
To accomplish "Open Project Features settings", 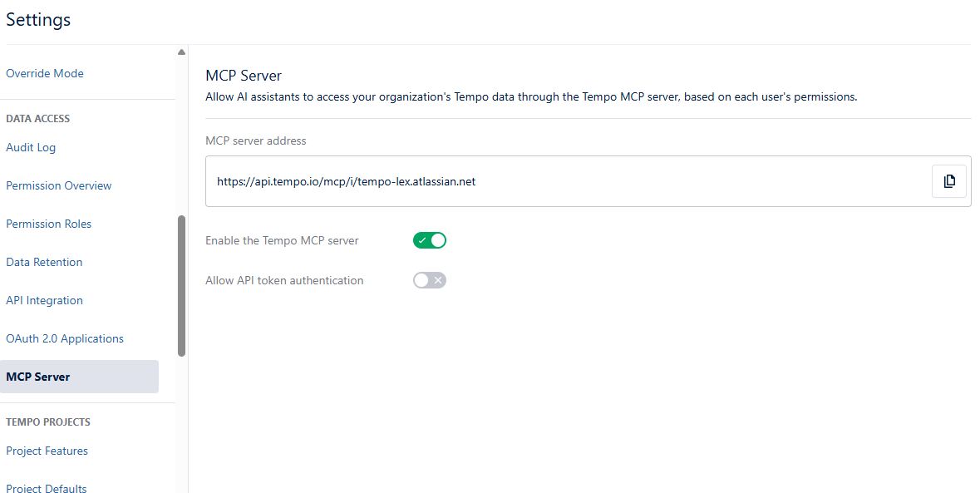I will tap(47, 451).
